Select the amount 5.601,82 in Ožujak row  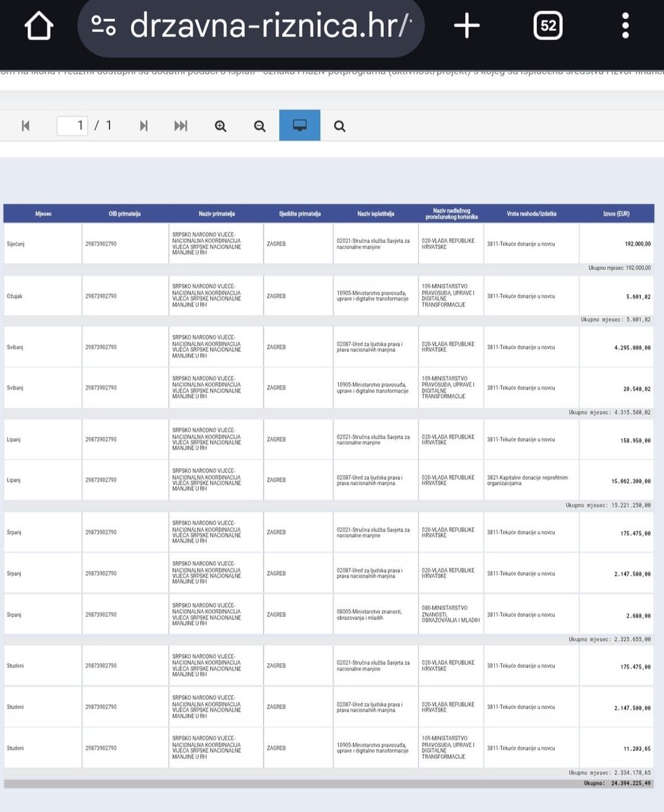640,296
